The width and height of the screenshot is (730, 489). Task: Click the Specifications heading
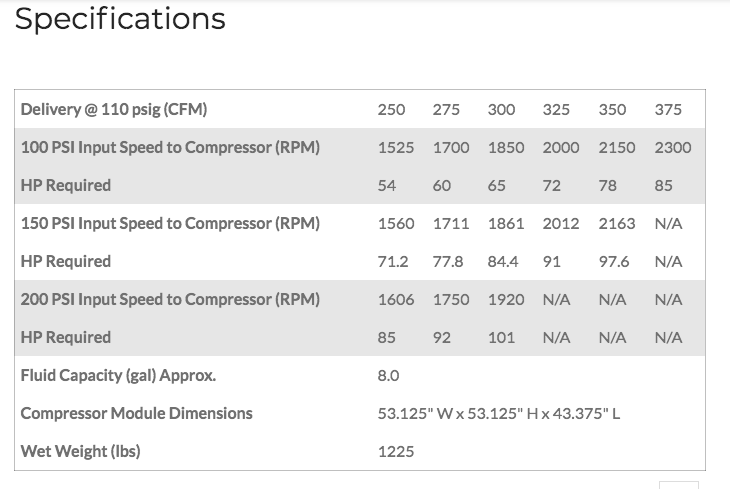tap(120, 19)
